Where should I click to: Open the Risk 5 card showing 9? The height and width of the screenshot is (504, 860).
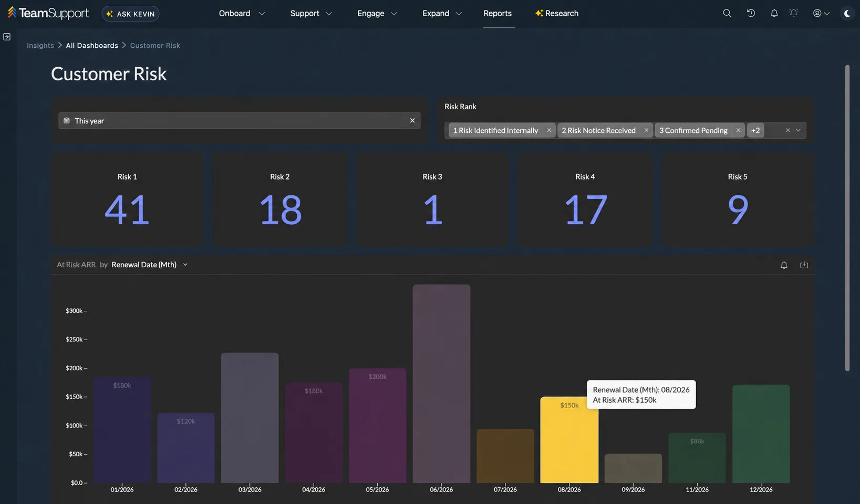pyautogui.click(x=738, y=199)
